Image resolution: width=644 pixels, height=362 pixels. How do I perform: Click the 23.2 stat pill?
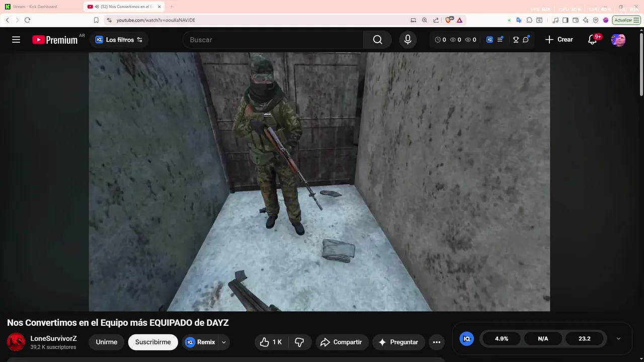pos(584,339)
